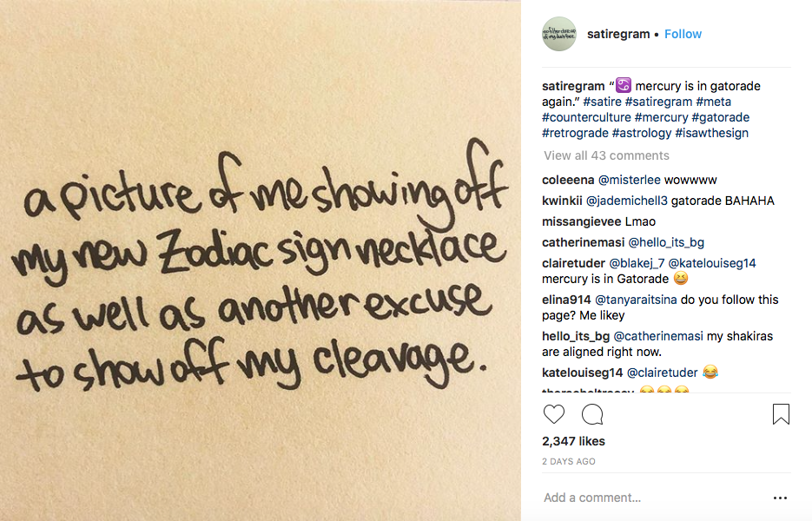This screenshot has height=521, width=812.
Task: Open the 2 DAYS AGO timestamp
Action: point(569,461)
